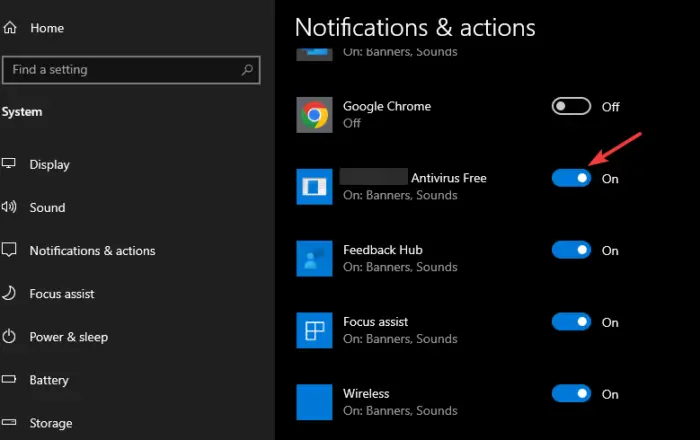
Task: Open Google Chrome notification settings
Action: (387, 106)
